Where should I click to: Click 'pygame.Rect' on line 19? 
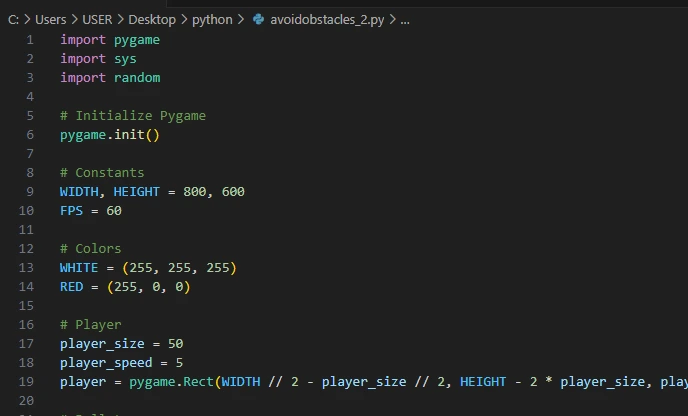coord(171,382)
